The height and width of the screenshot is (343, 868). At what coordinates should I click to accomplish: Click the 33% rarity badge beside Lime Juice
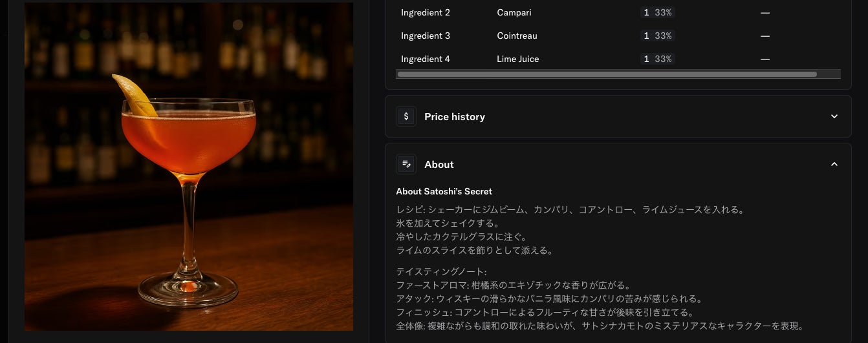click(657, 59)
